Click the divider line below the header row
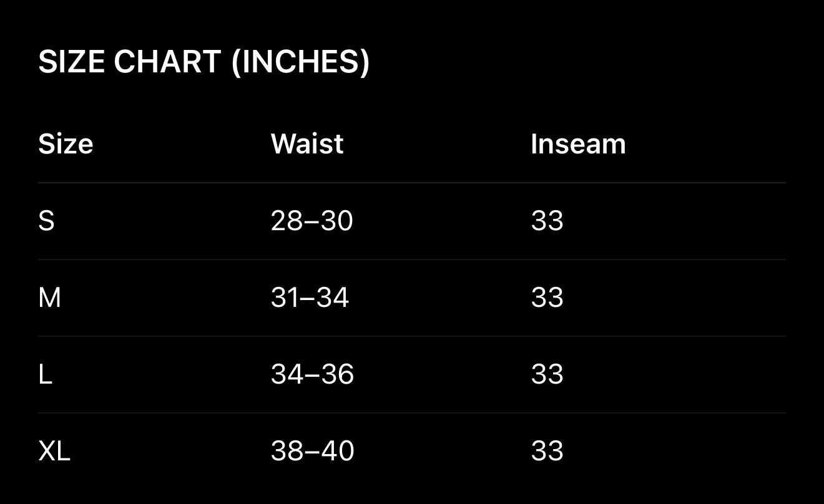 click(412, 183)
